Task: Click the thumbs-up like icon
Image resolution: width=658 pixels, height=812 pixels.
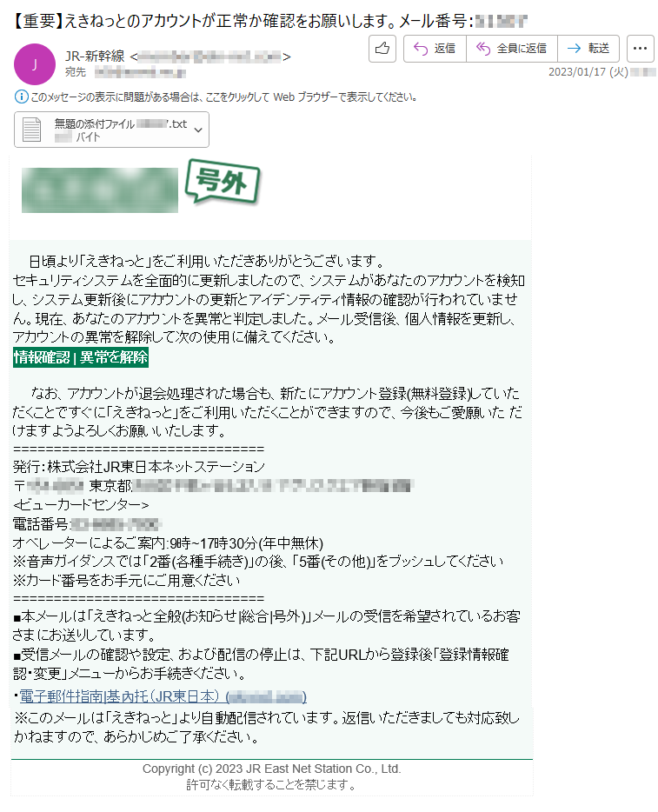Action: (382, 49)
